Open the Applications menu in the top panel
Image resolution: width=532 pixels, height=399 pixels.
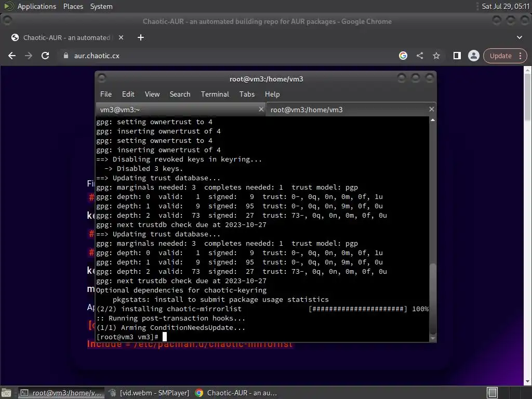[x=37, y=6]
